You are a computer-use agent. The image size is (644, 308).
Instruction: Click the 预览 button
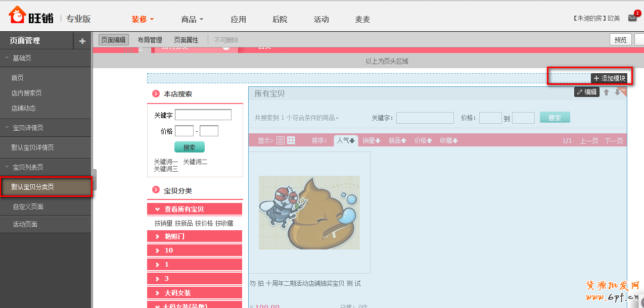[x=620, y=39]
